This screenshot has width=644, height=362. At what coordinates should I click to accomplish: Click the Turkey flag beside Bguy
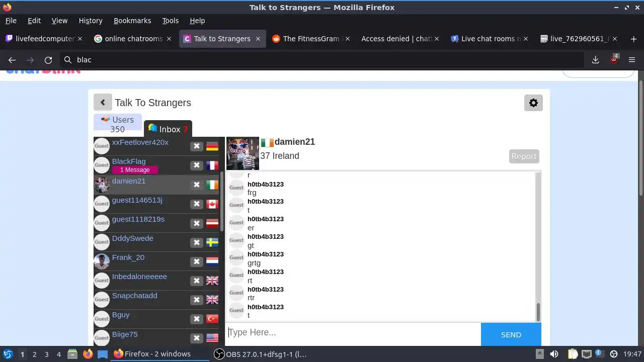click(212, 319)
